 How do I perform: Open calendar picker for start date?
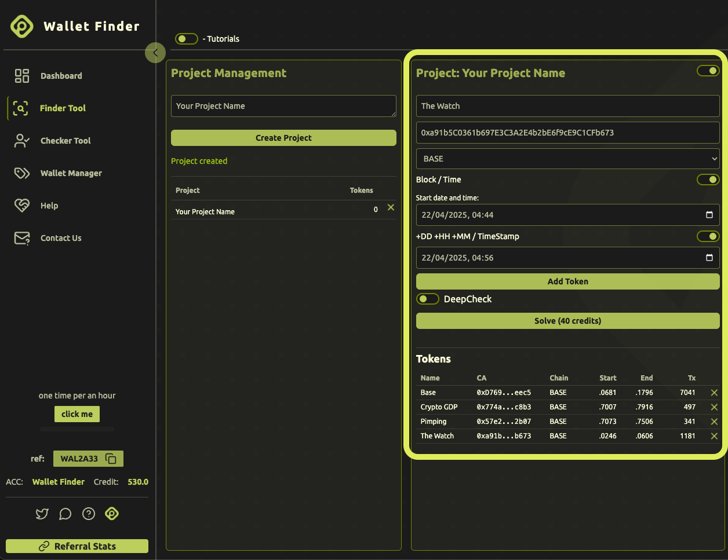coord(709,215)
